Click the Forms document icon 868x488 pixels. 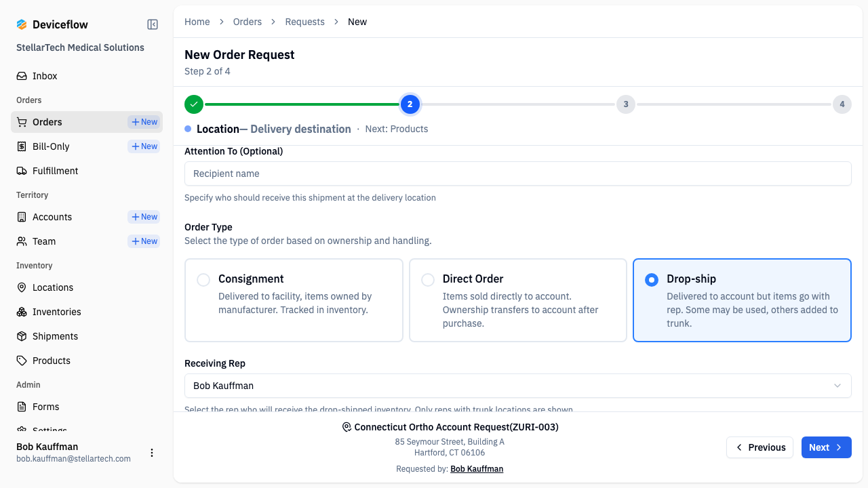pyautogui.click(x=22, y=407)
